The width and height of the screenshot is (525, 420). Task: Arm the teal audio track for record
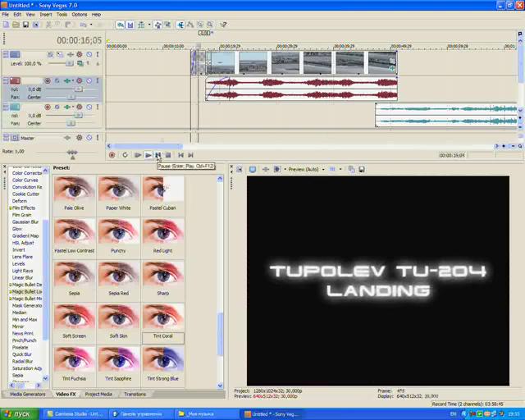click(x=48, y=107)
